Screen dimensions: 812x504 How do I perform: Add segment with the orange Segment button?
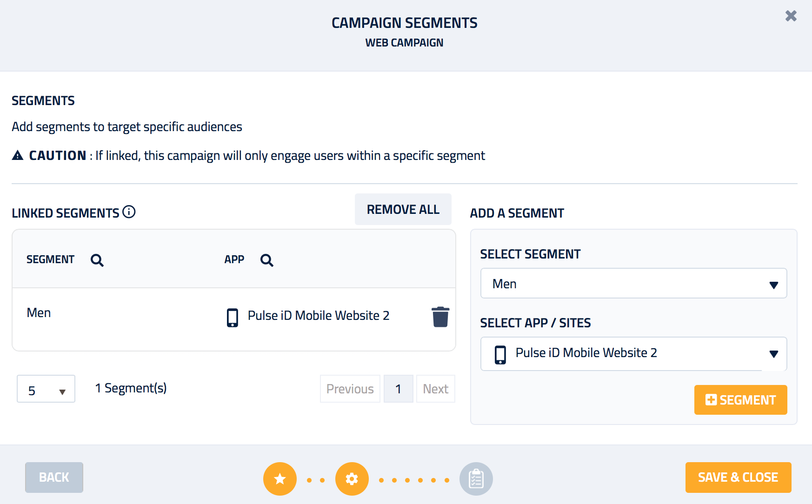pyautogui.click(x=741, y=400)
